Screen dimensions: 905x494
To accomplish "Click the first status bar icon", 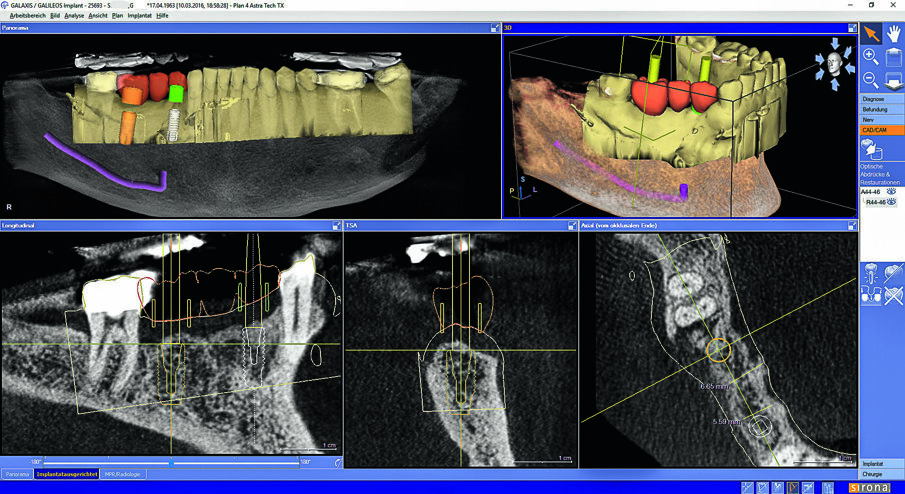I will tap(747, 488).
